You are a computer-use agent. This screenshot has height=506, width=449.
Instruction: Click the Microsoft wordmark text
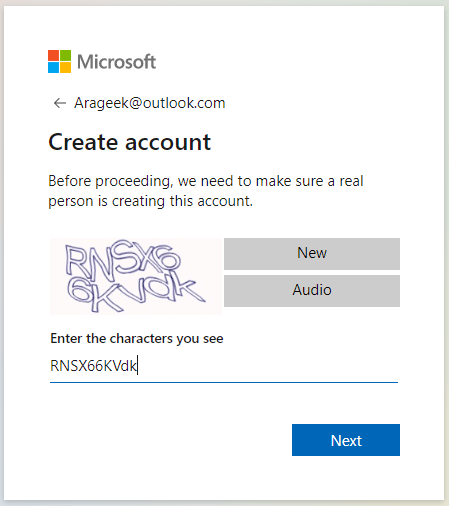tap(116, 62)
